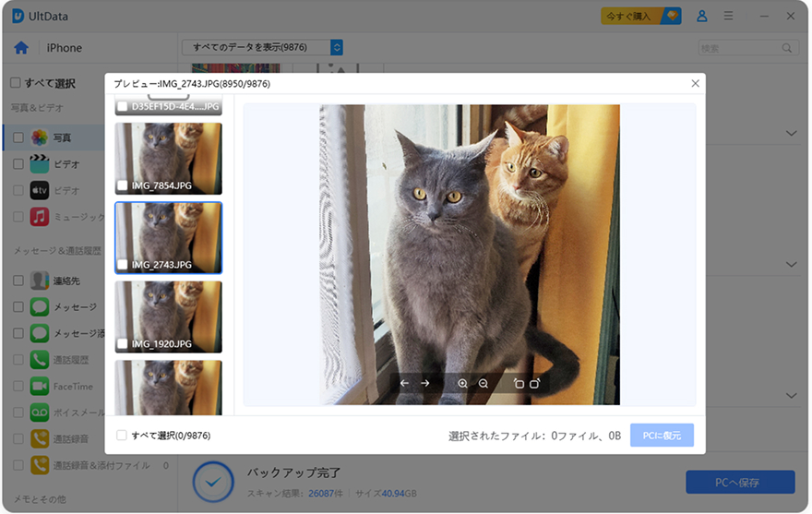The image size is (812, 514).
Task: Expand the lowest section chevron on the right
Action: click(791, 395)
